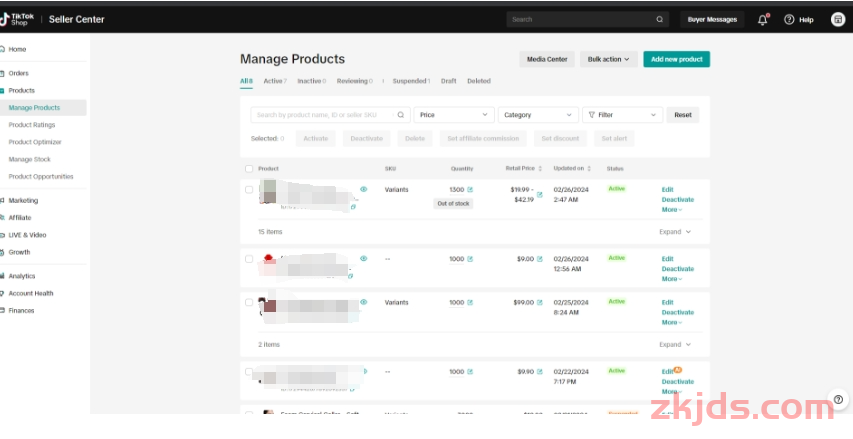Edit quantity icon next to 1300

[470, 189]
